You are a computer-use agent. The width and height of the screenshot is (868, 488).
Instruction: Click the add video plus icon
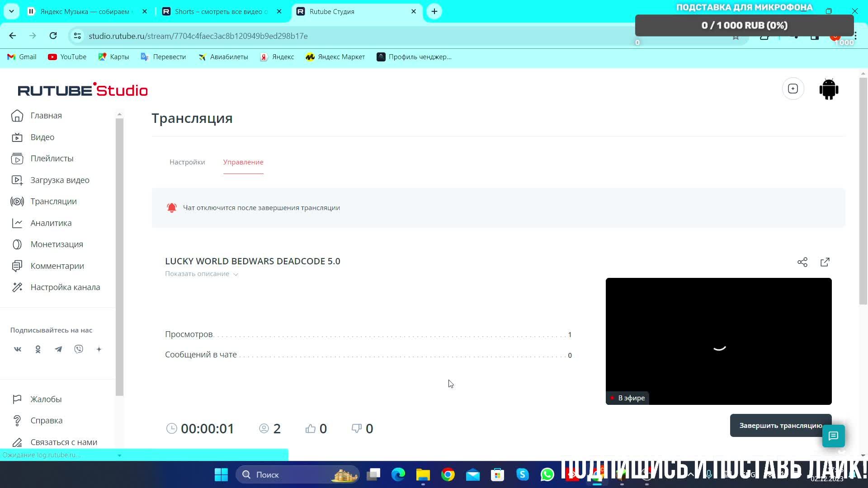tap(793, 89)
